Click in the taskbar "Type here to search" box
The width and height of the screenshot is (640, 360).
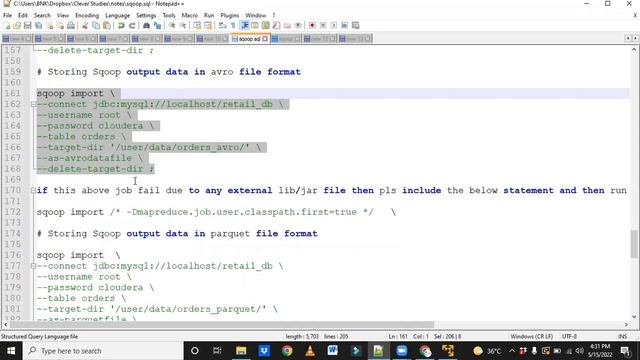coord(103,351)
